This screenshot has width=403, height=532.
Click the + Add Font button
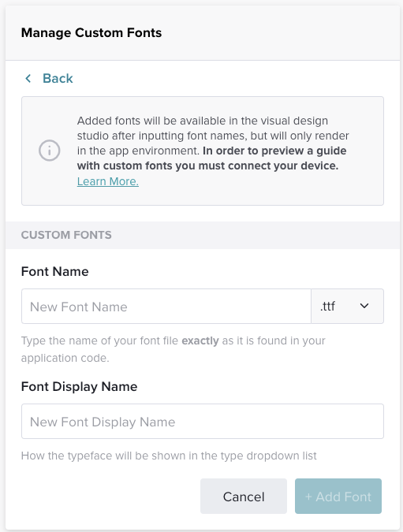point(338,496)
